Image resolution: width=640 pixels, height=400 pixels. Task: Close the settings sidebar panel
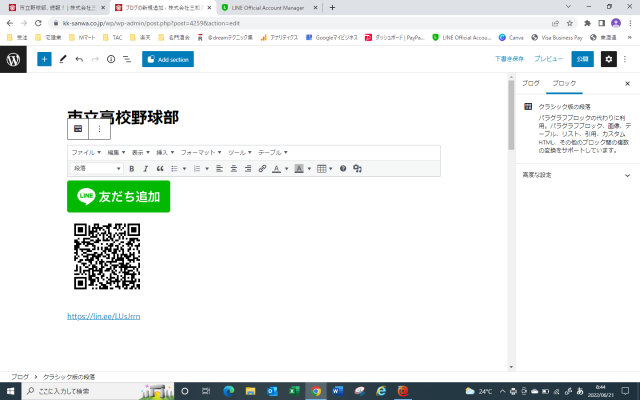(627, 84)
